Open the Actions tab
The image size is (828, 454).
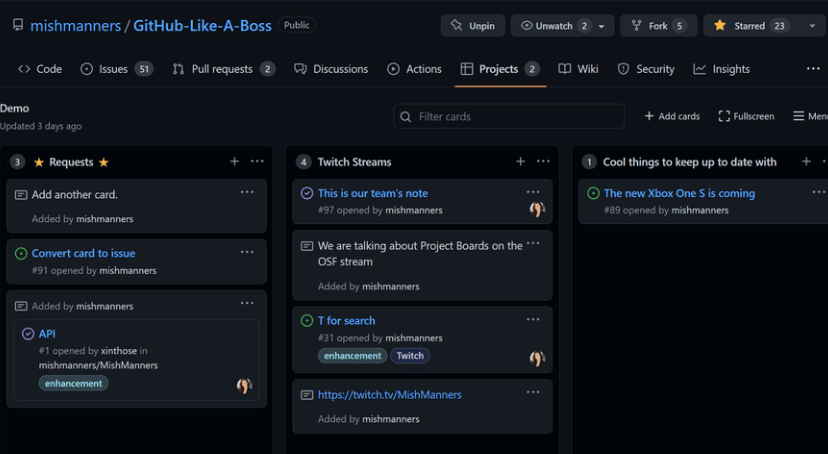click(x=415, y=69)
